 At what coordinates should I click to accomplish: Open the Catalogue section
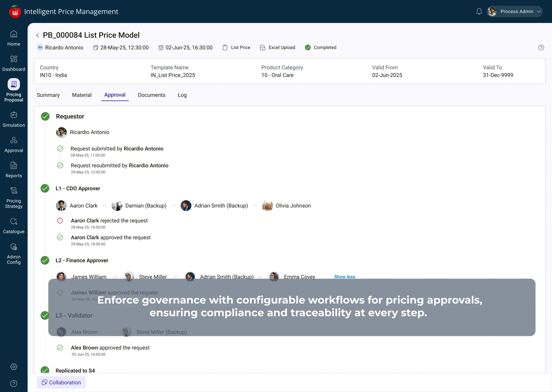(x=14, y=226)
